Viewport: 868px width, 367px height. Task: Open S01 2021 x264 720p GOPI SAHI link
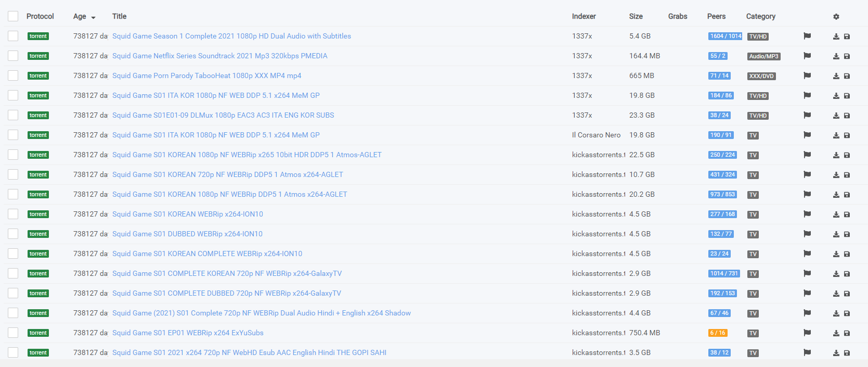[249, 352]
